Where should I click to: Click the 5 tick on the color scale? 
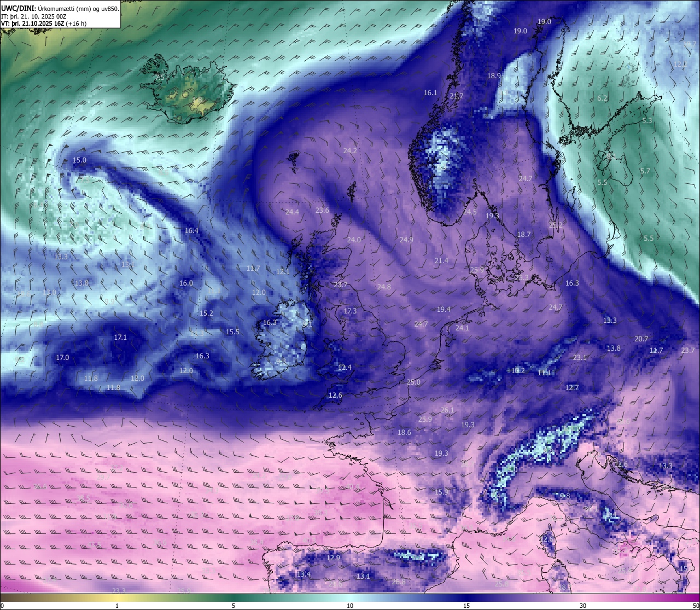pos(234,606)
